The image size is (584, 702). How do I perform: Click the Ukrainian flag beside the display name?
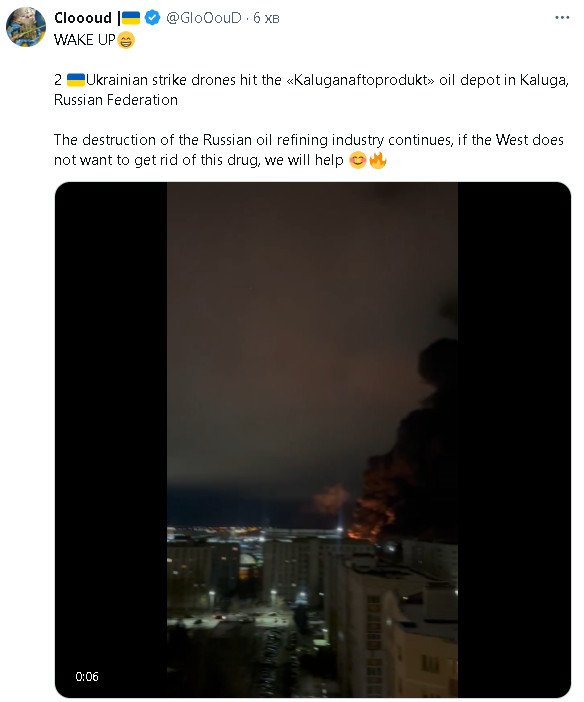131,18
